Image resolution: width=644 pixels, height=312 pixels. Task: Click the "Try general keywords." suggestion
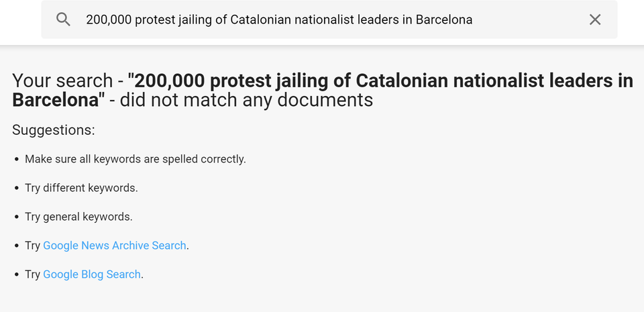point(78,217)
